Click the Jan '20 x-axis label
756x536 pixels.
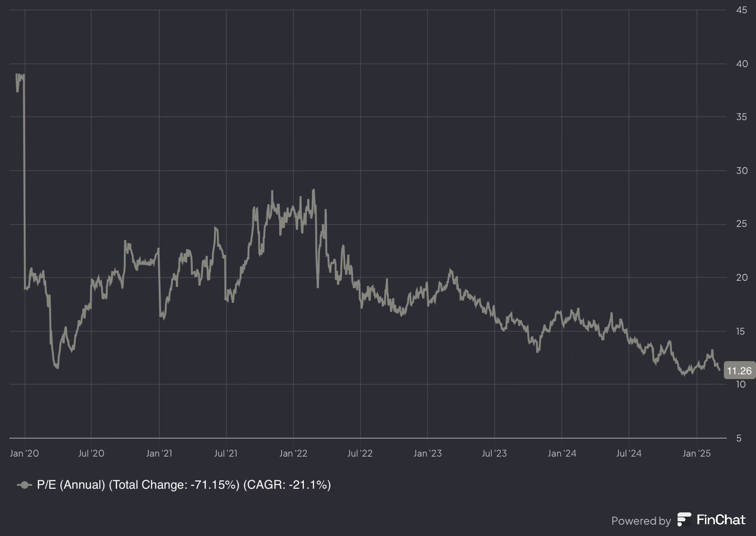[x=25, y=453]
